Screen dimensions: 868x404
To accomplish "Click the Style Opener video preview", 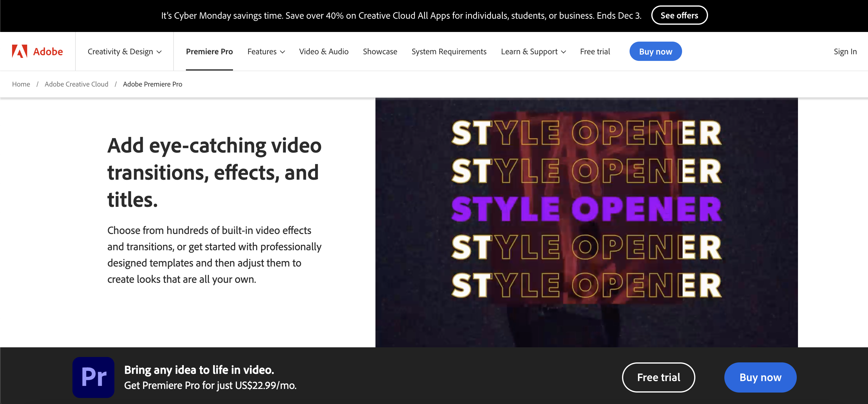I will point(586,222).
